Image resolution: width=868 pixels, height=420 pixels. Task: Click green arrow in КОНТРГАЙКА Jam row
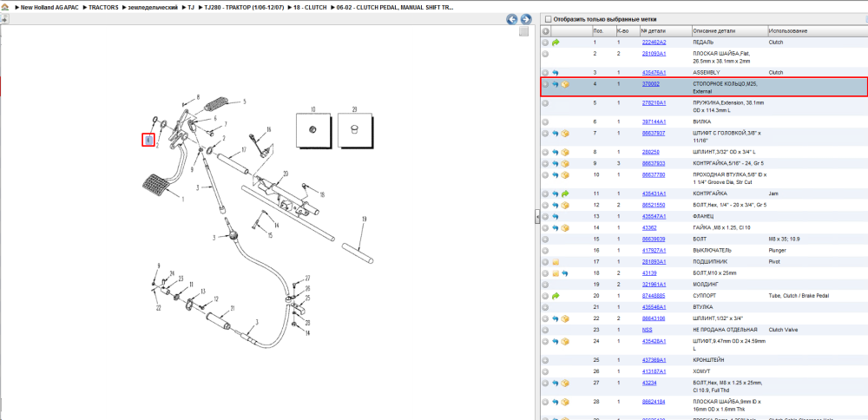point(565,194)
